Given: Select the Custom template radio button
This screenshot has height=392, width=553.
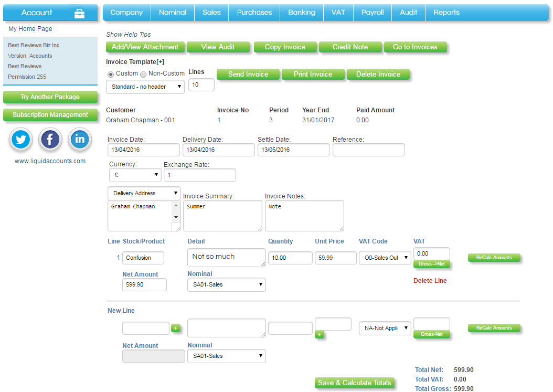Looking at the screenshot, I should (110, 74).
